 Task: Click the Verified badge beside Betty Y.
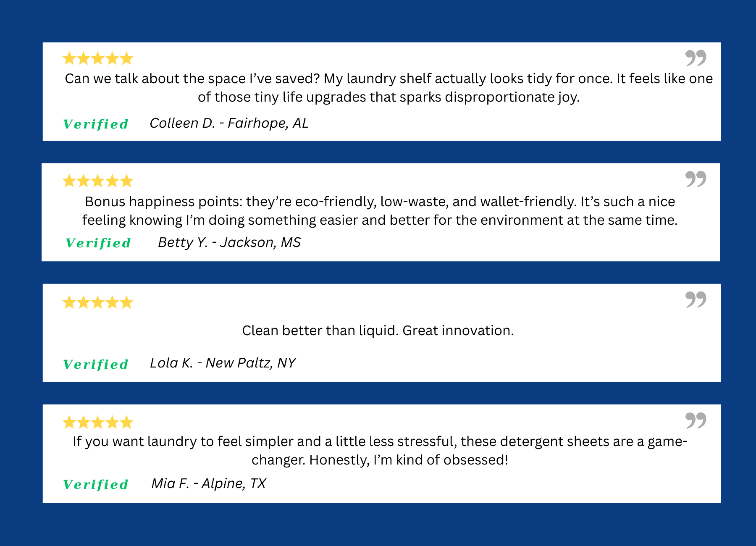coord(98,243)
